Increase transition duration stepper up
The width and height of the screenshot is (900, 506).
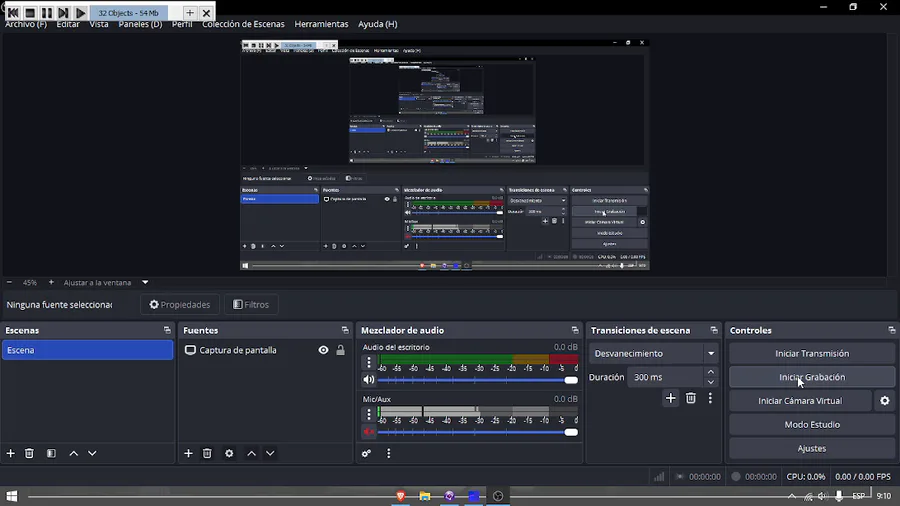[x=711, y=372]
